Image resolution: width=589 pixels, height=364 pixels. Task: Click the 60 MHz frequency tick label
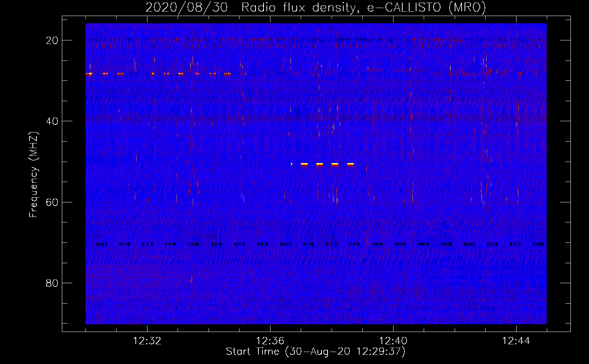(52, 202)
